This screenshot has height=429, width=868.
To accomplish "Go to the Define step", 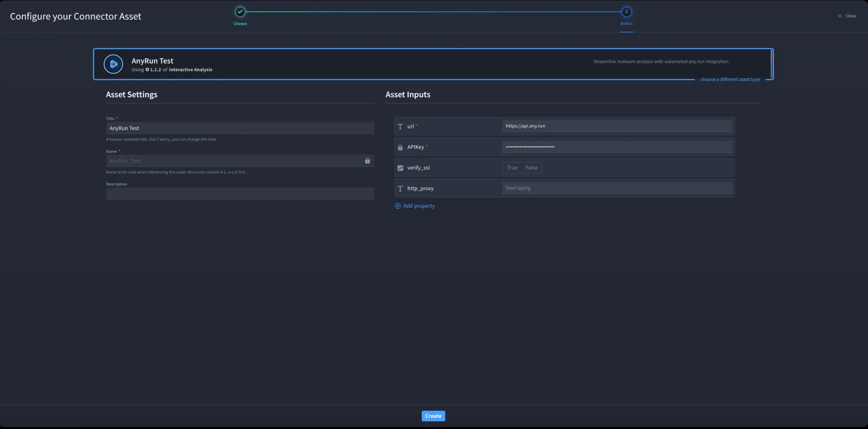I will coord(626,12).
